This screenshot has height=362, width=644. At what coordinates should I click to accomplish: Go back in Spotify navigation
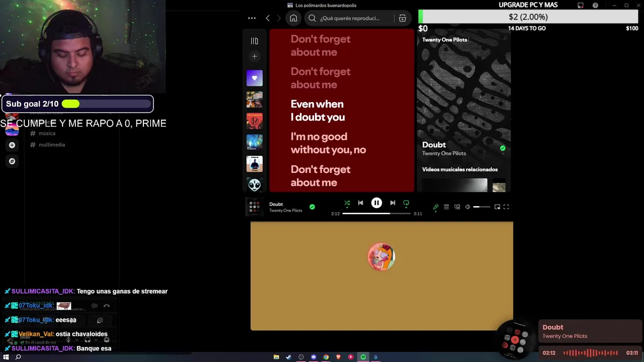click(268, 18)
